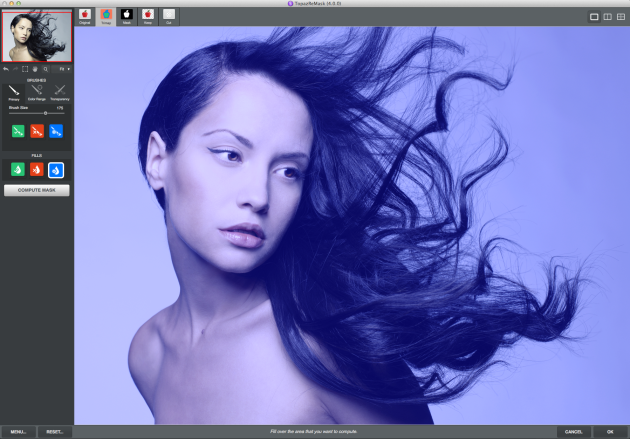The height and width of the screenshot is (439, 630).
Task: Click the main trimap image canvas
Action: click(x=352, y=225)
